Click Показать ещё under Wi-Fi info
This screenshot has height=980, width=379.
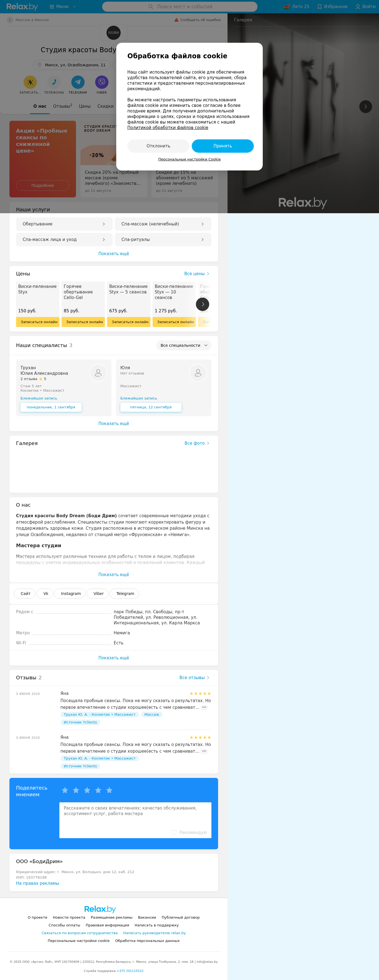114,658
